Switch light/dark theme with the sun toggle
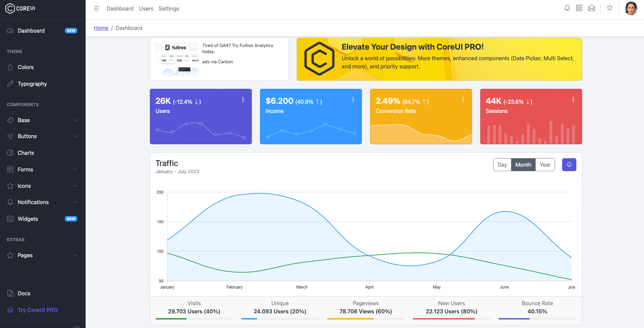This screenshot has width=644, height=328. click(609, 8)
